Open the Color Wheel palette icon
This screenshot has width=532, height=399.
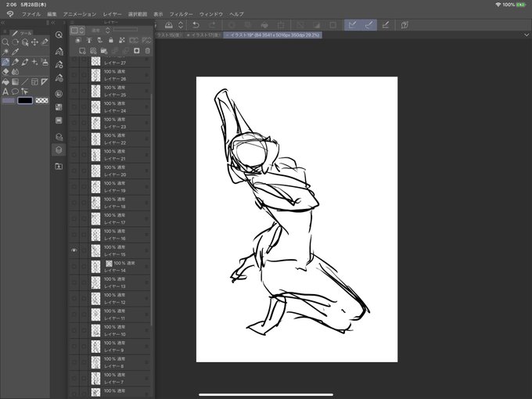(59, 94)
